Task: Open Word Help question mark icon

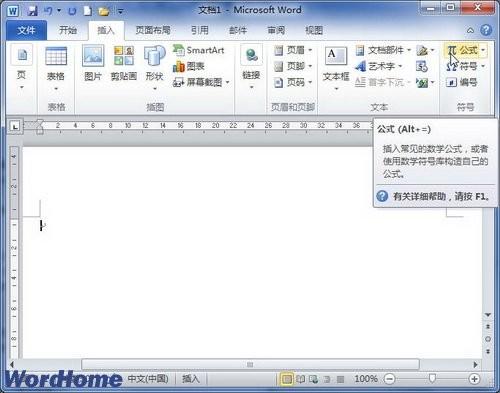Action: pos(486,30)
